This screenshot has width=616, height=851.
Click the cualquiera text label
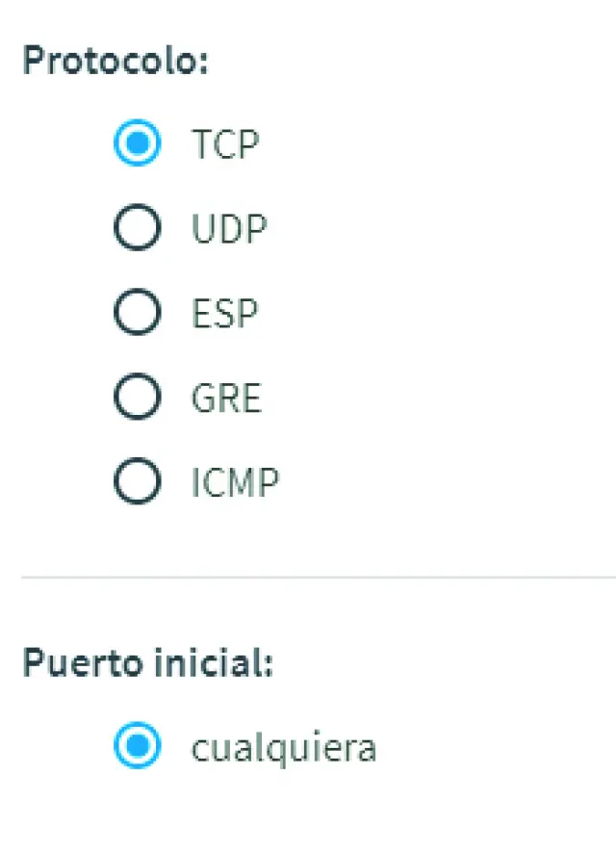pos(283,747)
